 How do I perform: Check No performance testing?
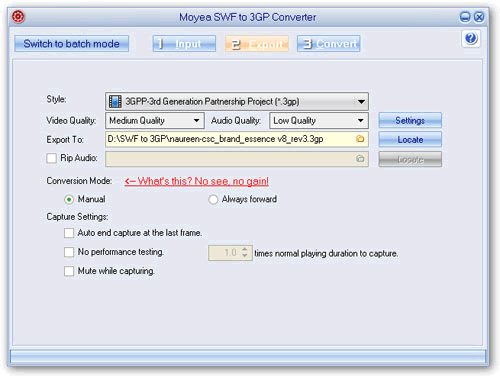tap(69, 252)
